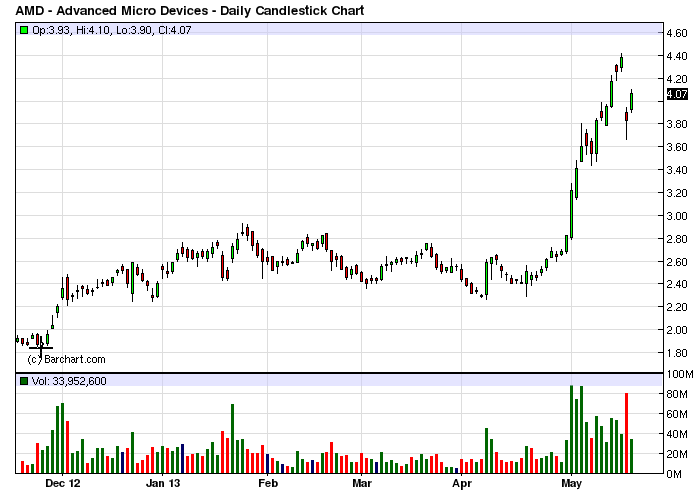
Task: Click the 2.40 price axis label
Action: (x=677, y=284)
